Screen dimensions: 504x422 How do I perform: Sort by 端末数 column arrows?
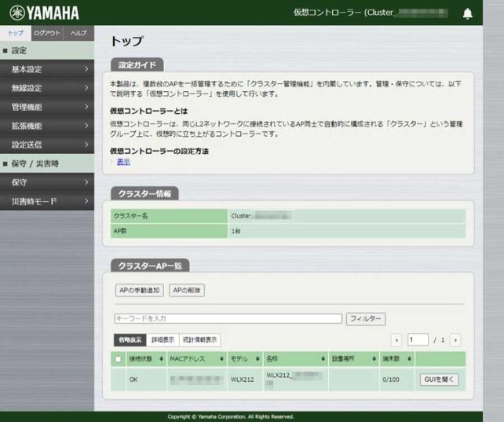[410, 358]
